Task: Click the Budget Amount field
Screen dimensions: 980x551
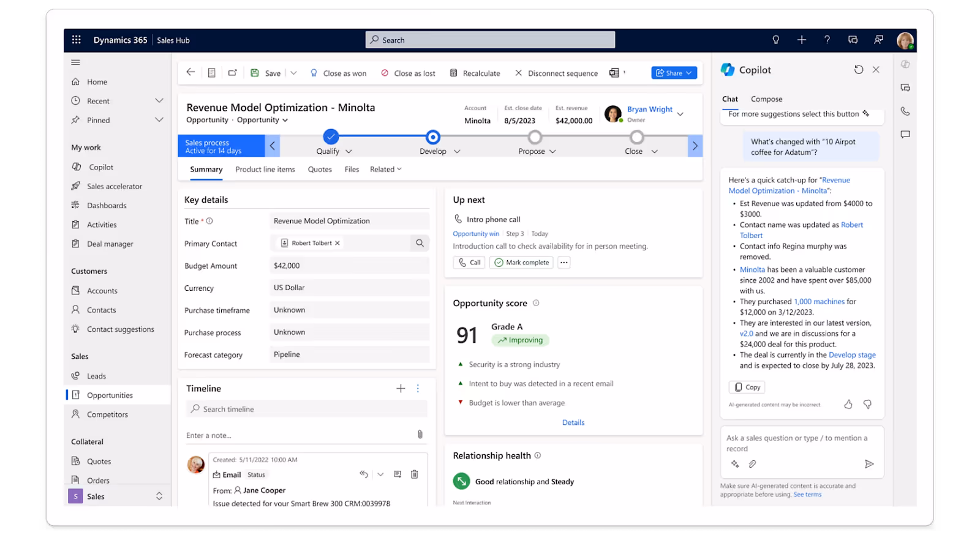Action: [x=349, y=266]
